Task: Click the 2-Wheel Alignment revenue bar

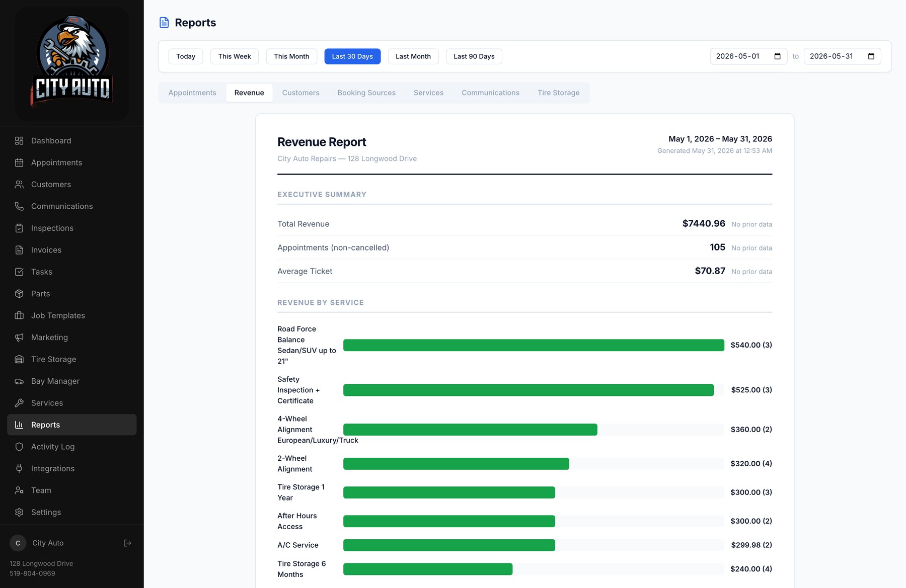Action: click(x=456, y=464)
